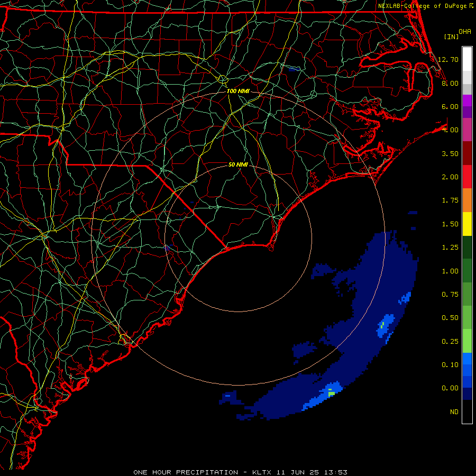Click the 12.70 legend value
This screenshot has width=476, height=476.
448,59
